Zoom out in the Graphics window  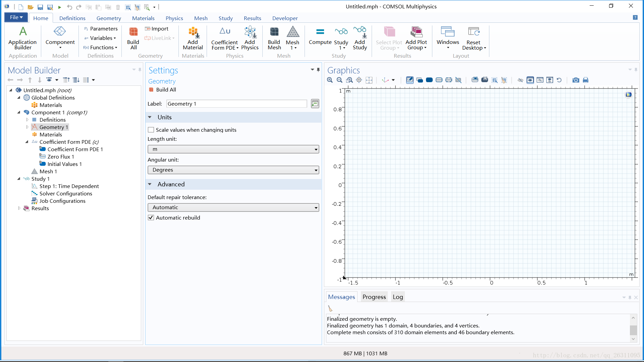[339, 80]
